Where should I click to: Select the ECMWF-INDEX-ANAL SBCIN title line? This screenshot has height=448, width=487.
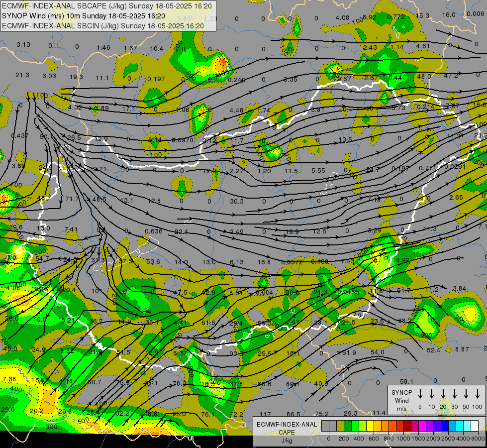(103, 26)
